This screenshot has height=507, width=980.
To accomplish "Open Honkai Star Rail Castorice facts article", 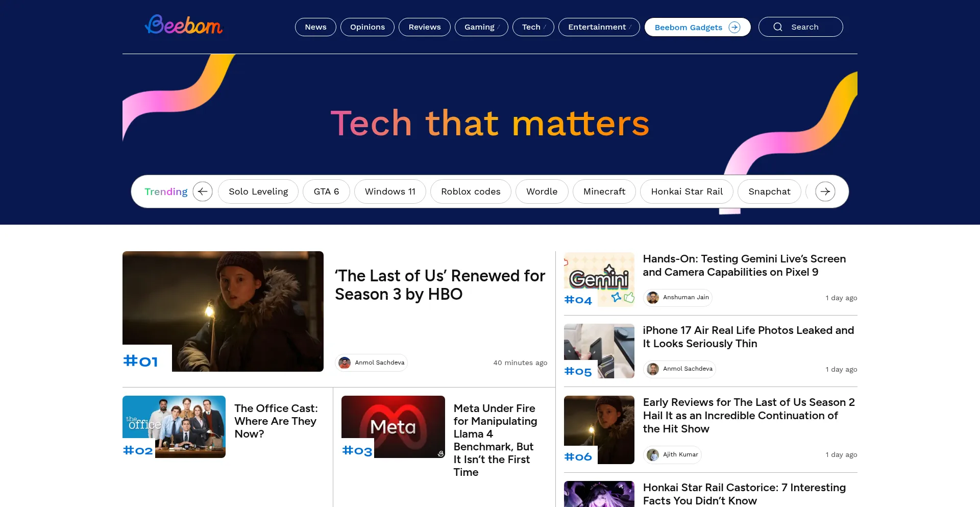I will (744, 494).
